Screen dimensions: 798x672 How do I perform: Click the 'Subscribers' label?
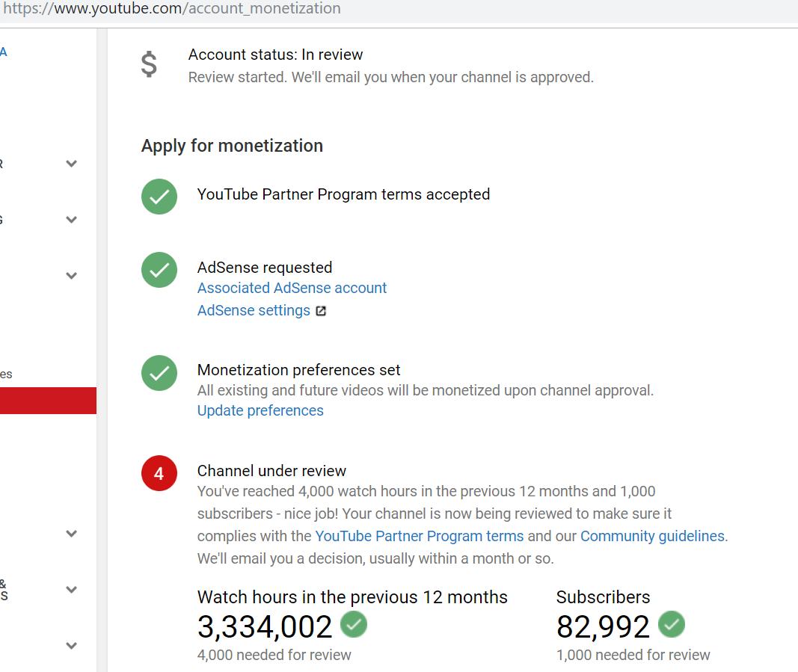coord(603,597)
